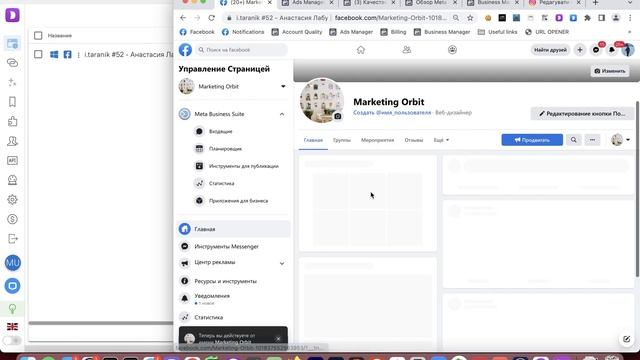Click the Найти друзей button
Viewport: 640px width, 360px height.
550,50
